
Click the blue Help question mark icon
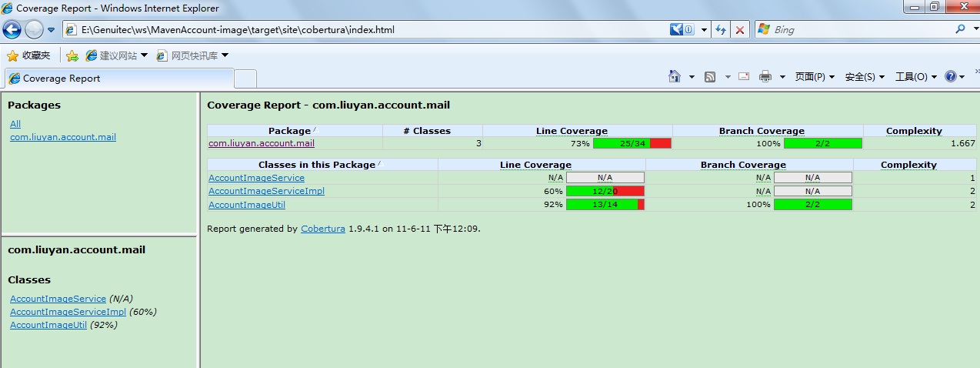pos(951,76)
